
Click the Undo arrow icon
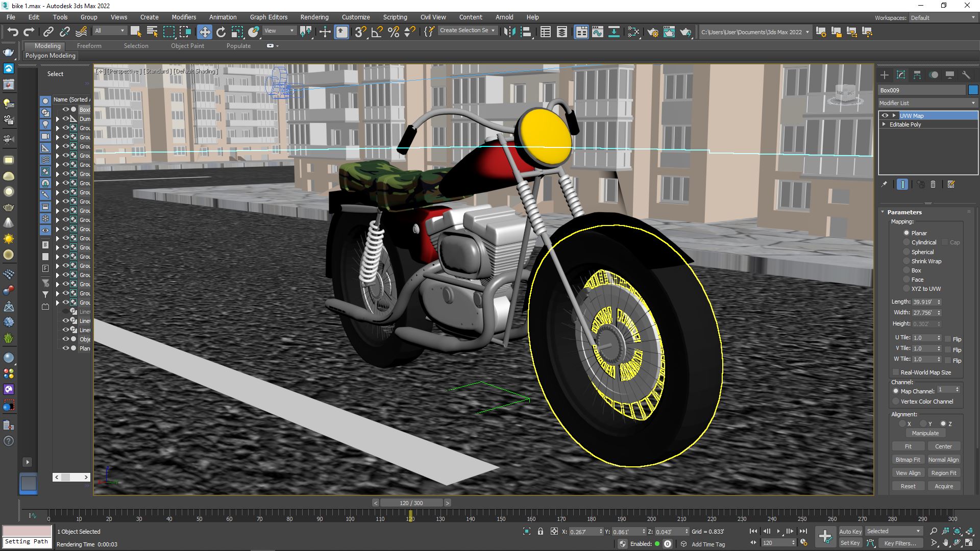click(x=13, y=32)
